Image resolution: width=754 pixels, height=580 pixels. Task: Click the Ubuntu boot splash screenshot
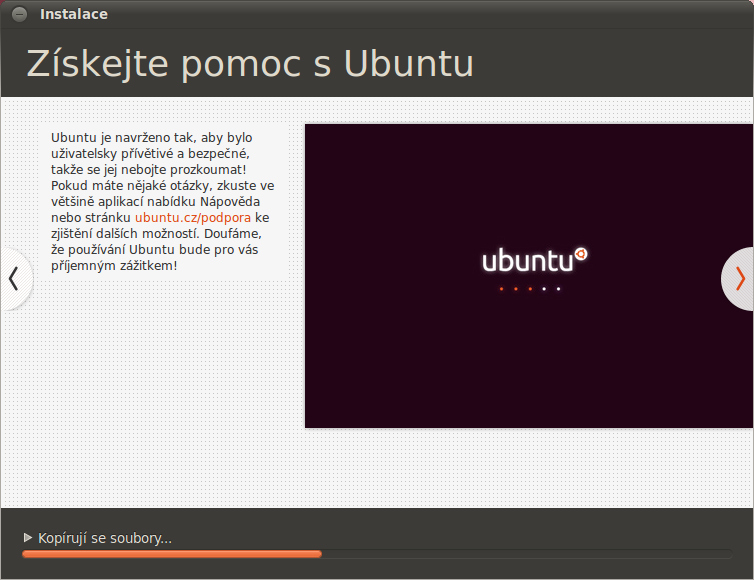tap(529, 276)
